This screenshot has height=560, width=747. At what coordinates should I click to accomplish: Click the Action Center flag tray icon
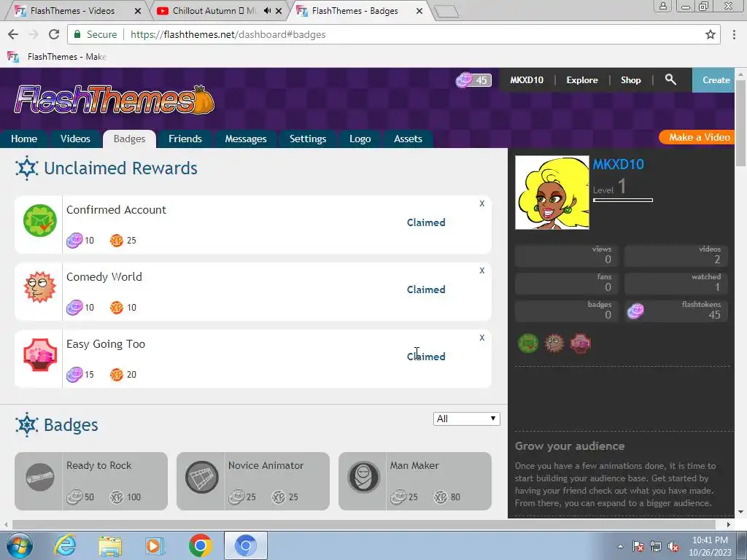638,547
